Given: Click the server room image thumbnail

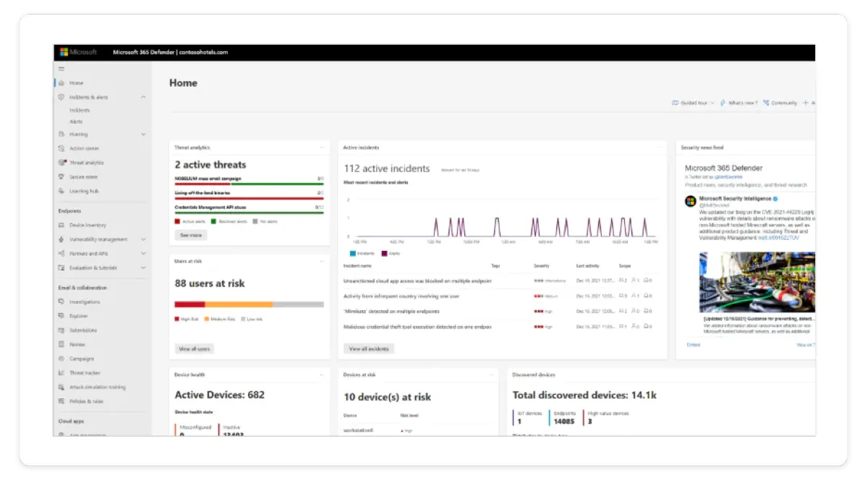Looking at the screenshot, I should (757, 282).
